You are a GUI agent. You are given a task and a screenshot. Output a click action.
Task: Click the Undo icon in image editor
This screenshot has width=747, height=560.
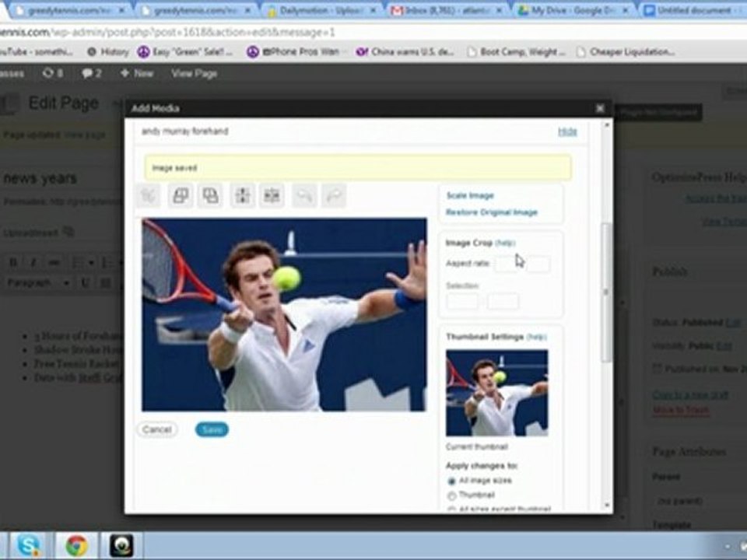tap(304, 196)
